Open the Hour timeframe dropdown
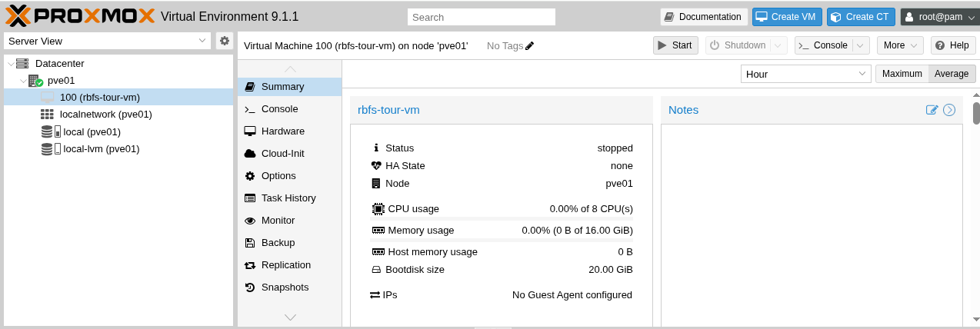980x329 pixels. (x=805, y=74)
